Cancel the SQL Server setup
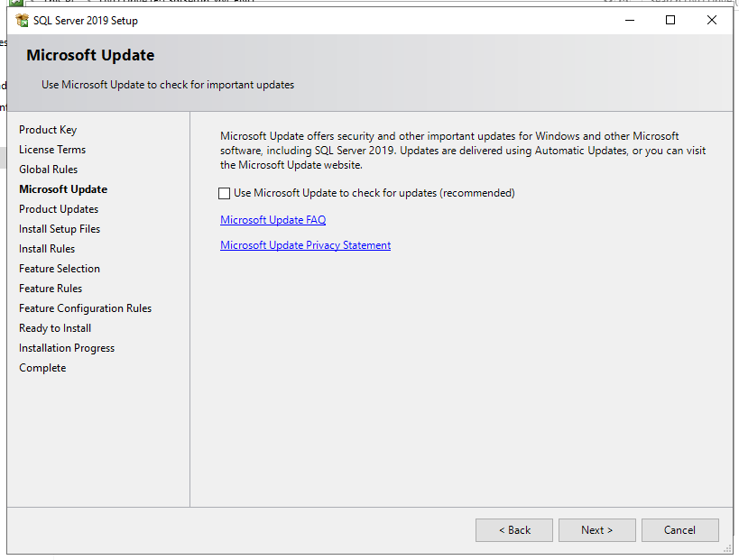This screenshot has width=739, height=560. pyautogui.click(x=679, y=530)
